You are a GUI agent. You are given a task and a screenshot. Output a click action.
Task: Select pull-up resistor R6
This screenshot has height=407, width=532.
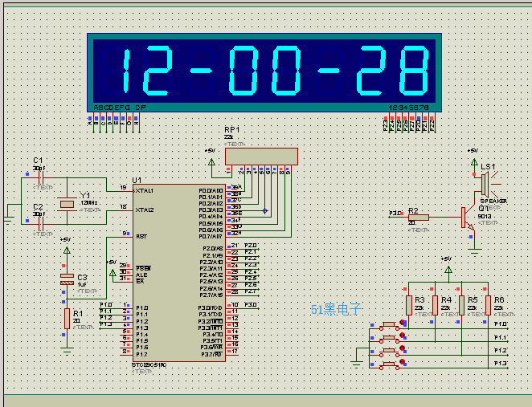point(488,305)
